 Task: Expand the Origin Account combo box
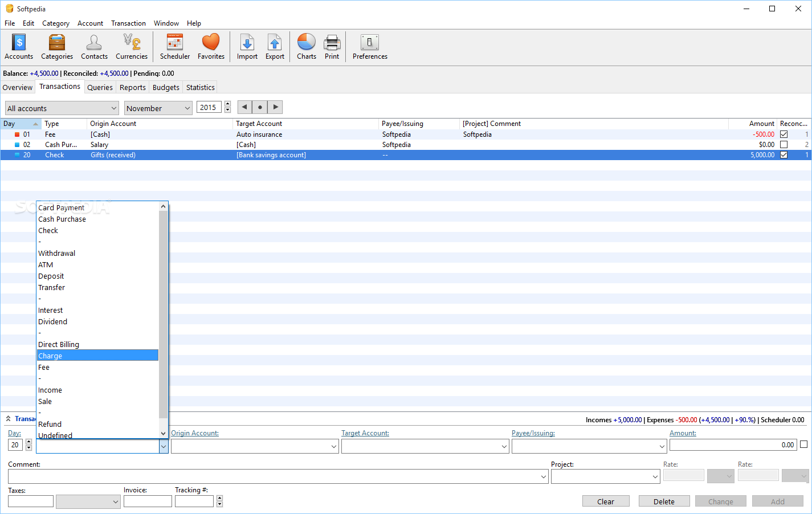tap(334, 447)
